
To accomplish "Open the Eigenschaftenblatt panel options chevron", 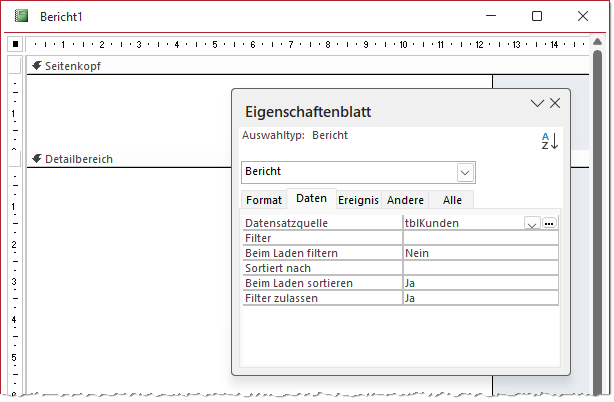I will coord(537,103).
